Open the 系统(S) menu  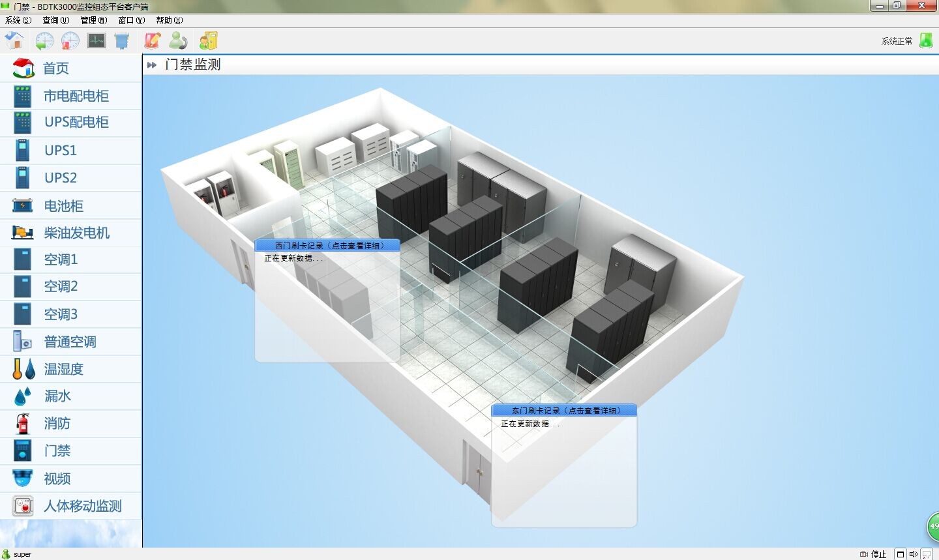pyautogui.click(x=18, y=20)
